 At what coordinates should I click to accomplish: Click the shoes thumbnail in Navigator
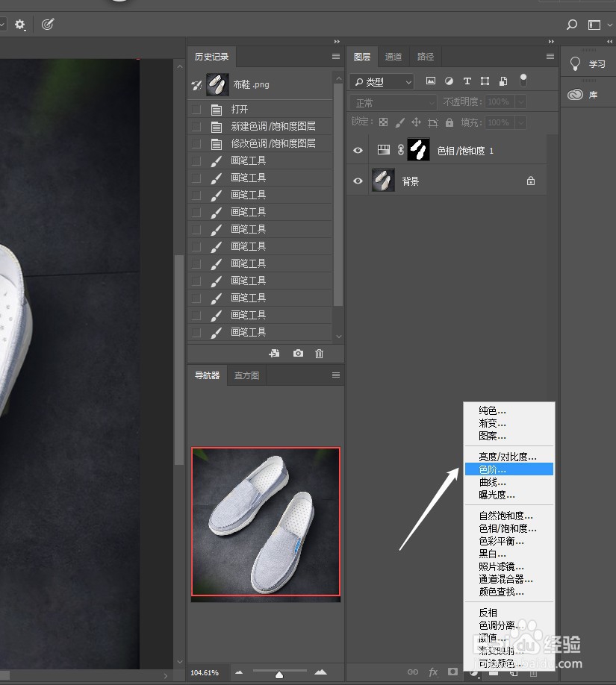click(265, 522)
